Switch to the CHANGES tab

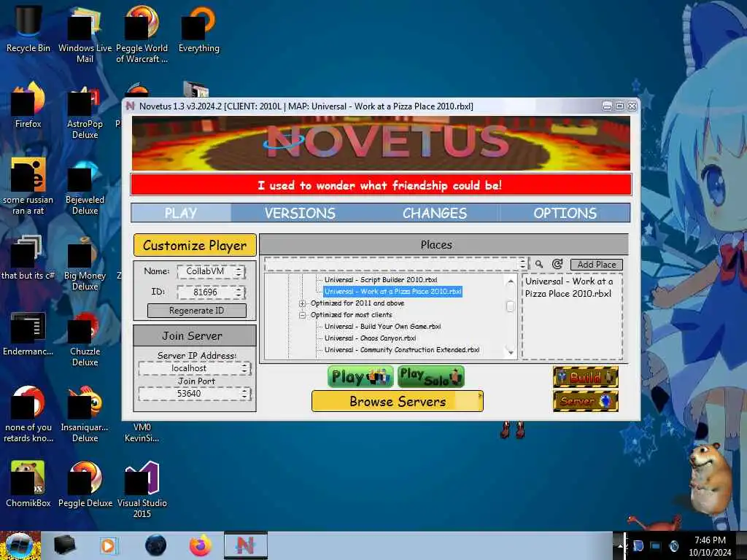(x=435, y=213)
